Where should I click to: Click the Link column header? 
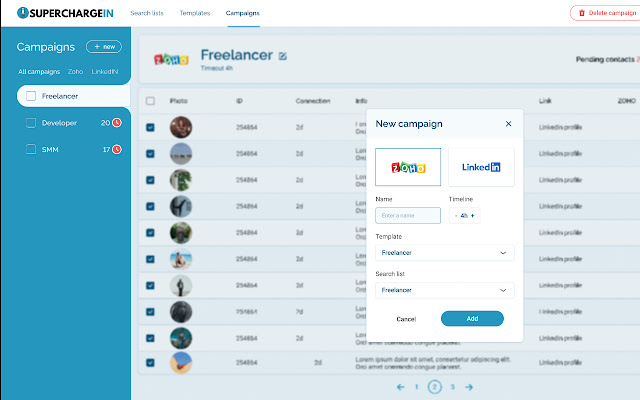click(545, 101)
